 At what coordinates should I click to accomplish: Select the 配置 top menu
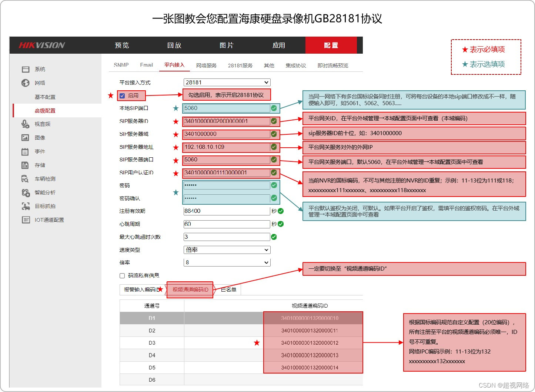[331, 45]
